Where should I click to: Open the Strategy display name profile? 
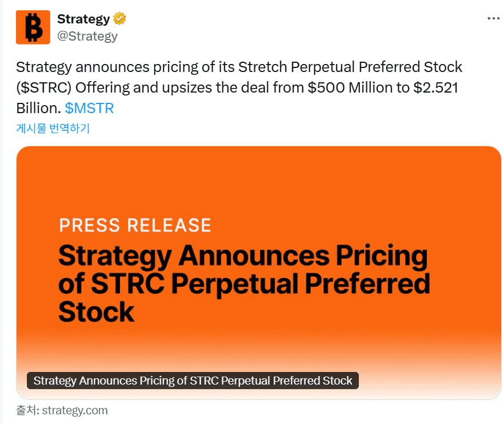click(x=83, y=19)
